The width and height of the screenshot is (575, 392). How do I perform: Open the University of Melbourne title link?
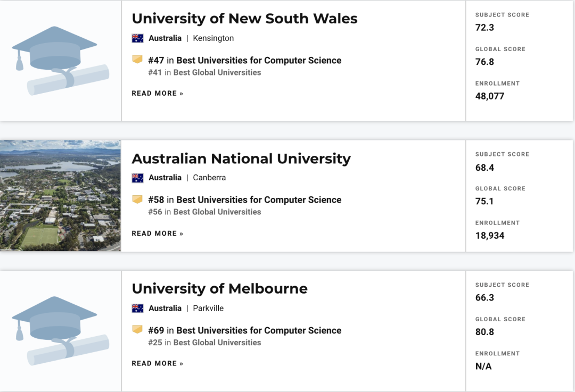(x=220, y=289)
